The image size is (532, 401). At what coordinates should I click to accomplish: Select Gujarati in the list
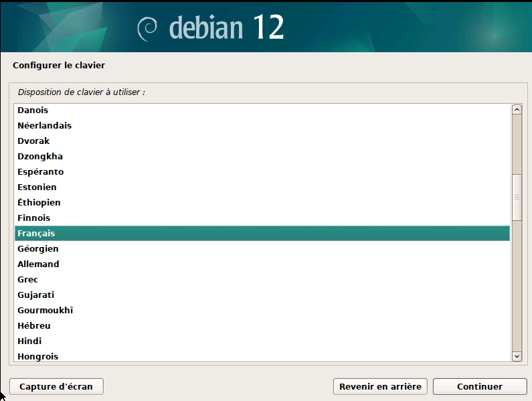[x=262, y=295]
